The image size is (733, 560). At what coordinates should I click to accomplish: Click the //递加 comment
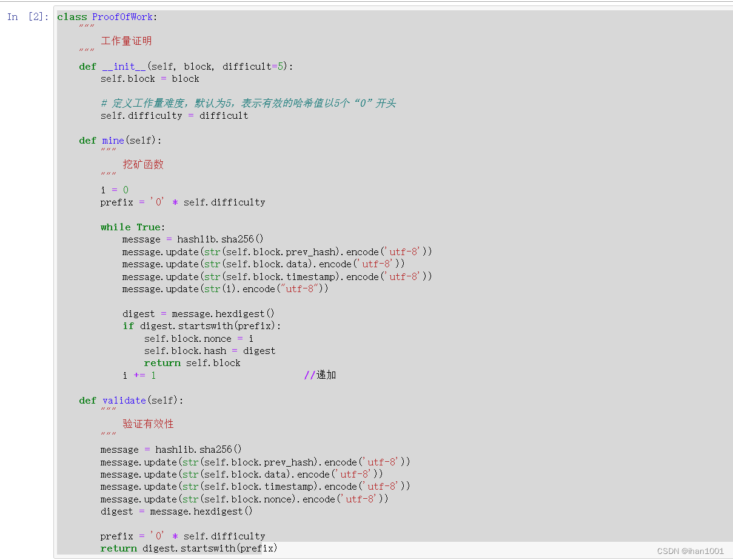318,375
